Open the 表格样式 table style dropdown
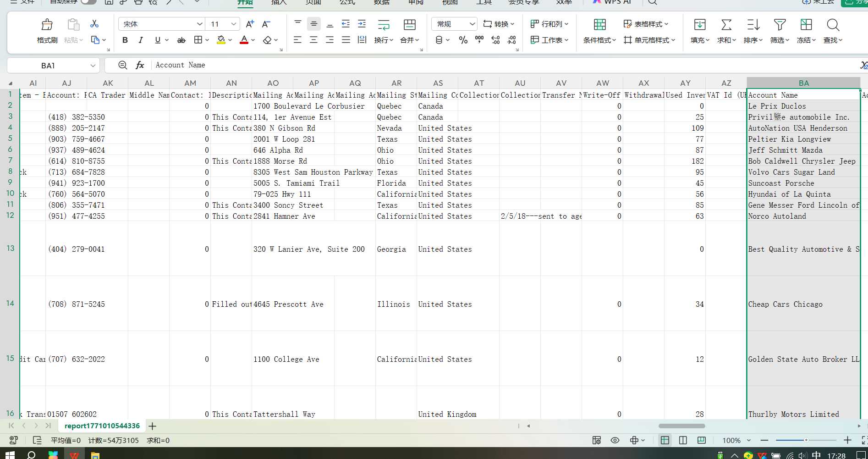Screen dimensions: 868x459 (x=646, y=24)
